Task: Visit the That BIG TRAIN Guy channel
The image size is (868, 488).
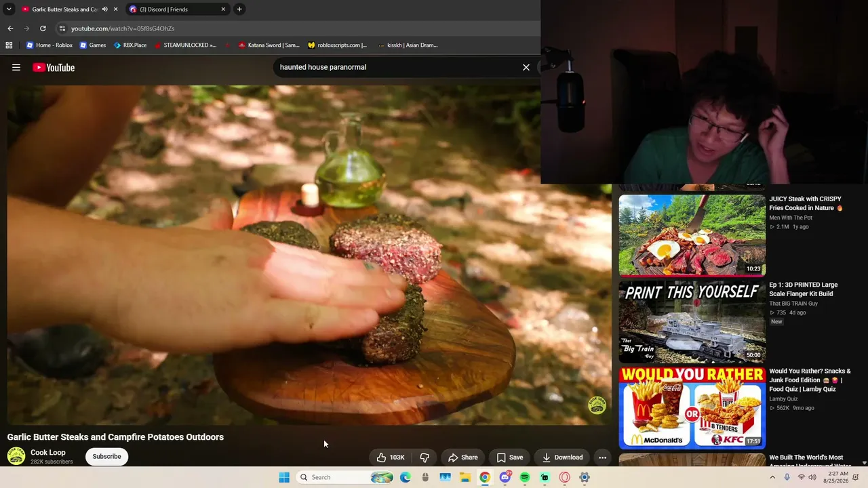Action: pos(793,304)
